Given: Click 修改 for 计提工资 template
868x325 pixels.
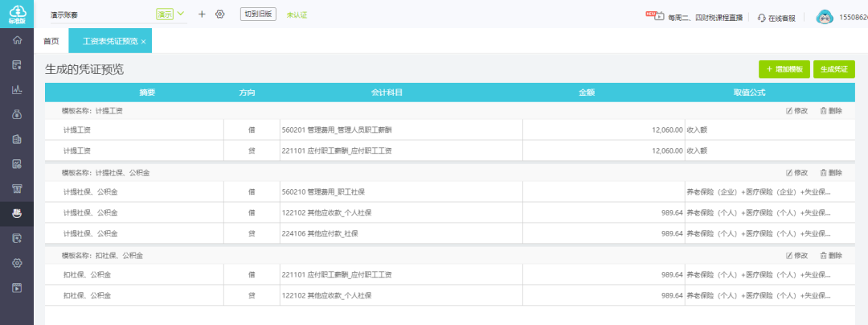Looking at the screenshot, I should pos(796,111).
